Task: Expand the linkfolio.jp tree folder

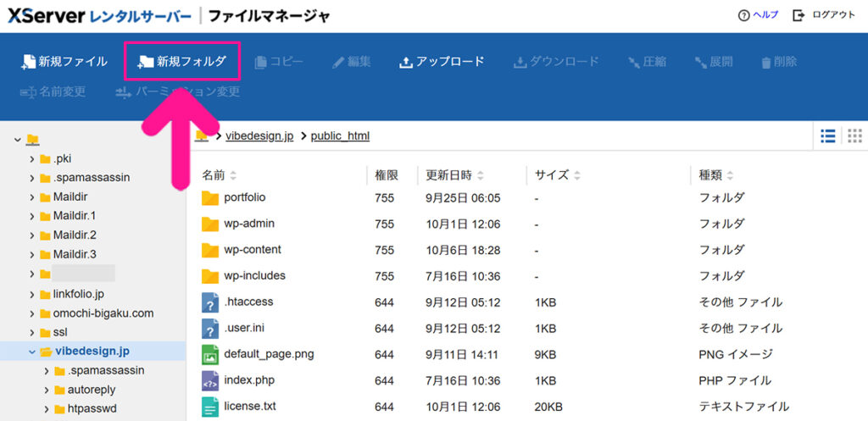Action: point(32,294)
